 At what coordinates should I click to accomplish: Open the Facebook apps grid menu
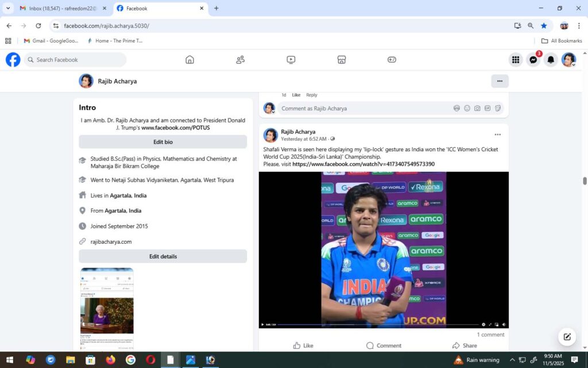(x=516, y=60)
